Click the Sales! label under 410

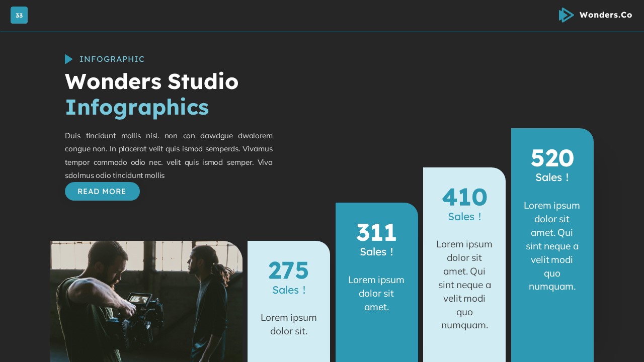(464, 217)
